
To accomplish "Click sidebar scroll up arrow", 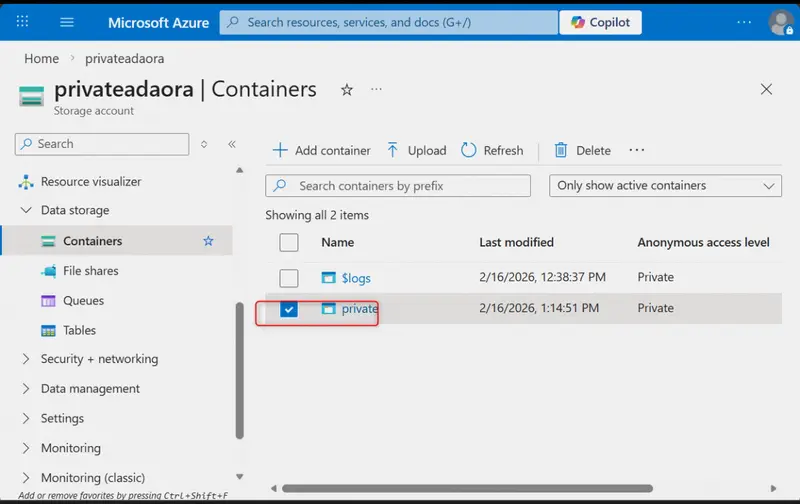I will coord(239,170).
